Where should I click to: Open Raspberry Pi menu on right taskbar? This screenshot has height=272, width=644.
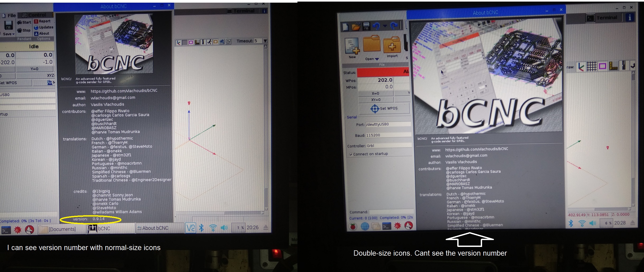pos(353,226)
